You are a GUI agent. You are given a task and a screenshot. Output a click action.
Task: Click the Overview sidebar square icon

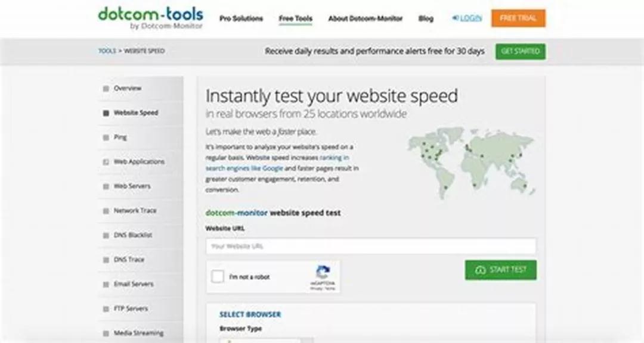pos(106,89)
